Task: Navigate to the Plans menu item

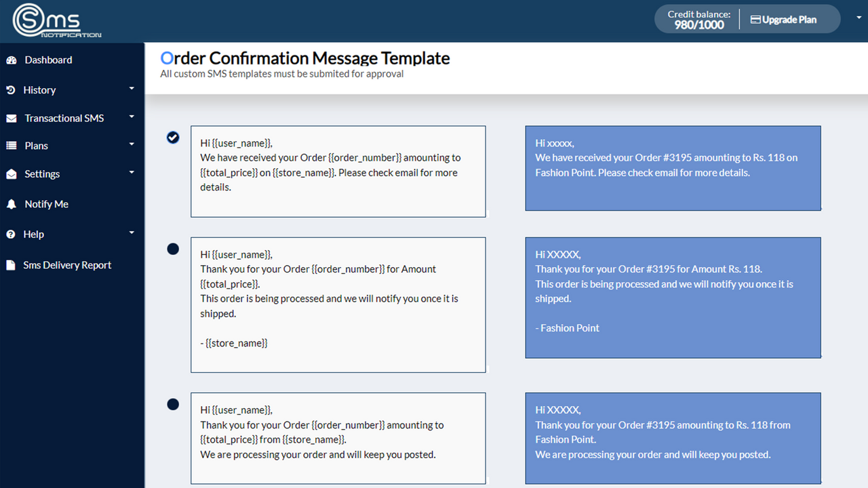Action: point(36,145)
